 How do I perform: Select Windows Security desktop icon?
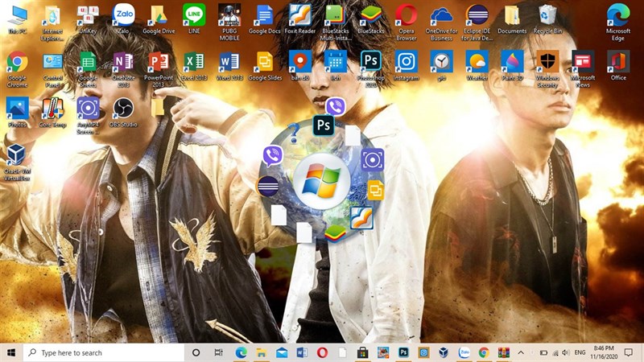pyautogui.click(x=547, y=70)
